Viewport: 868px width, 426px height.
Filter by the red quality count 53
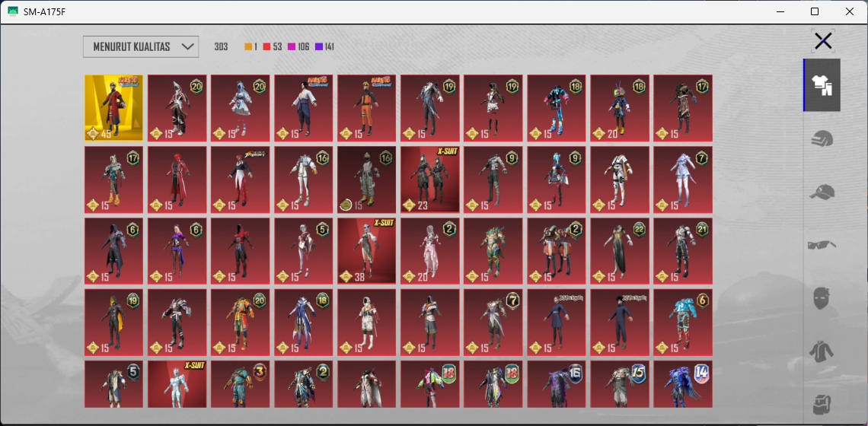pos(273,47)
